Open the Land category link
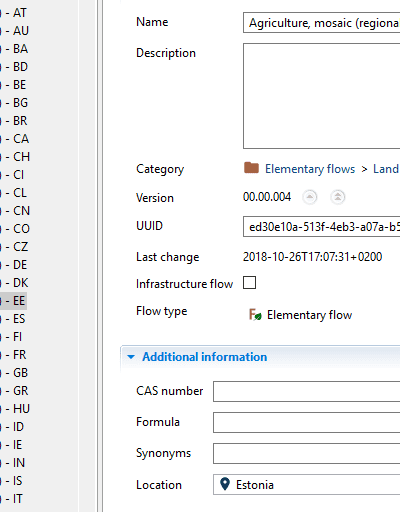400x512 pixels. pos(386,169)
